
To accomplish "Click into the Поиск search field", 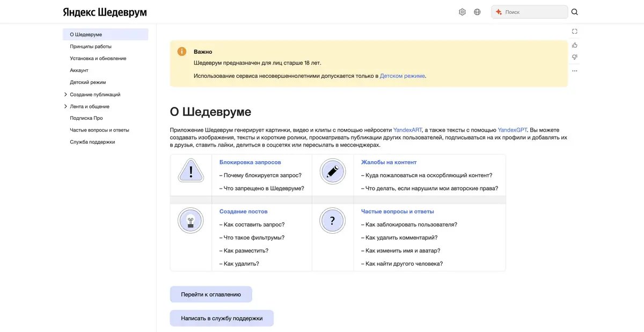I will click(x=530, y=12).
